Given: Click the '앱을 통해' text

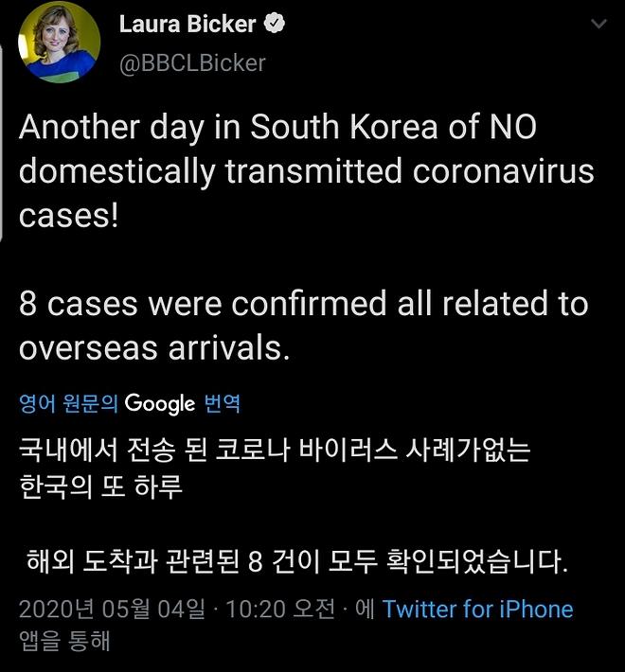Looking at the screenshot, I should [x=65, y=641].
